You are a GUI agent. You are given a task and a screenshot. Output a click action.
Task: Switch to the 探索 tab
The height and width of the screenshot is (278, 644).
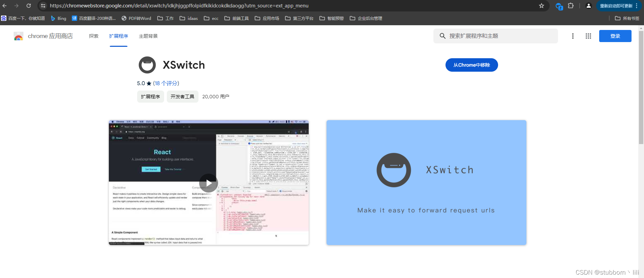[94, 36]
